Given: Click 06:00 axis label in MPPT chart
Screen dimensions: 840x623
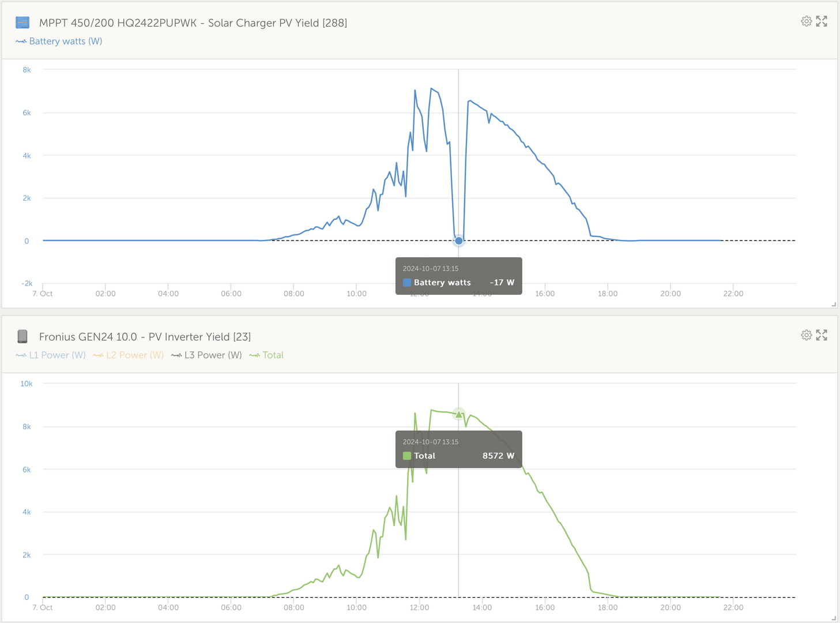Looking at the screenshot, I should [231, 294].
